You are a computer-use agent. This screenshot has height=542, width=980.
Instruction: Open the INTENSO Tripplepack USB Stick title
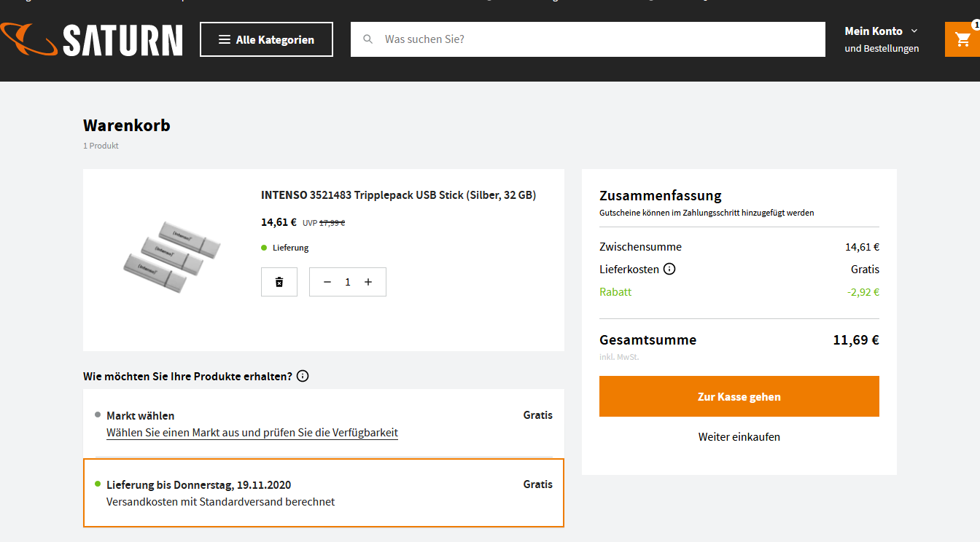click(398, 195)
